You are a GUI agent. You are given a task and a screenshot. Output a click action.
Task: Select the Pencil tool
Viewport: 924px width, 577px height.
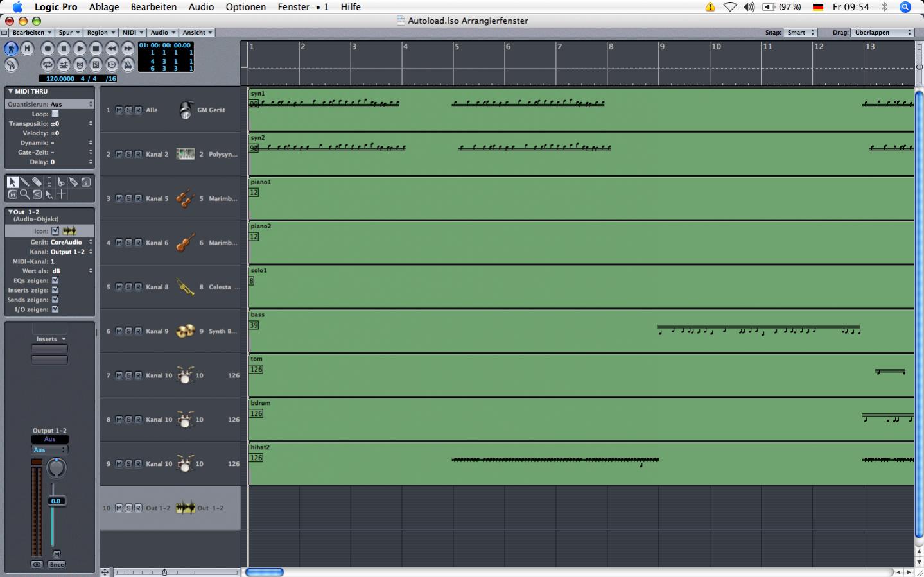pos(25,182)
